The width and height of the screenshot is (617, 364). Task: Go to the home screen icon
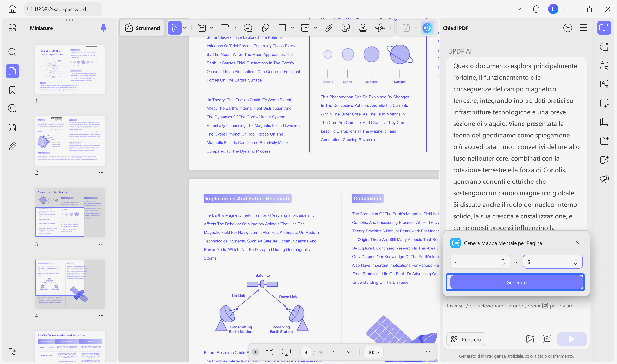[x=12, y=9]
